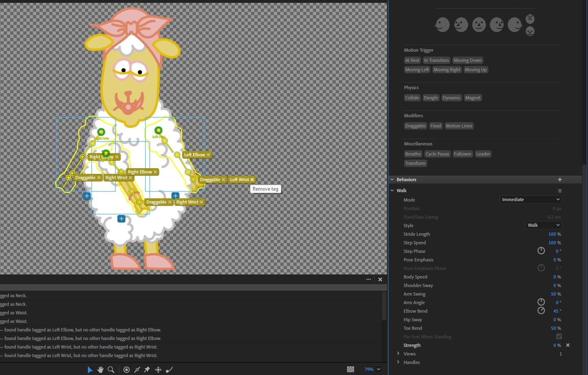The width and height of the screenshot is (588, 375).
Task: Select the Left Wrist handle tag label
Action: tap(239, 180)
